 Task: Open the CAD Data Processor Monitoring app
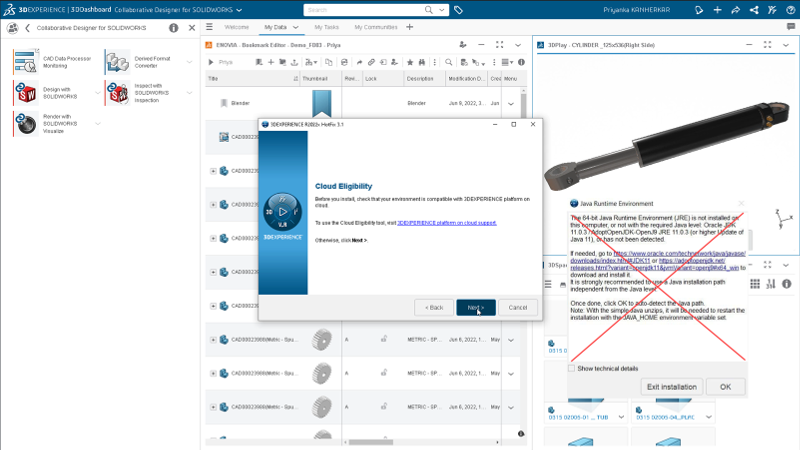pyautogui.click(x=26, y=62)
